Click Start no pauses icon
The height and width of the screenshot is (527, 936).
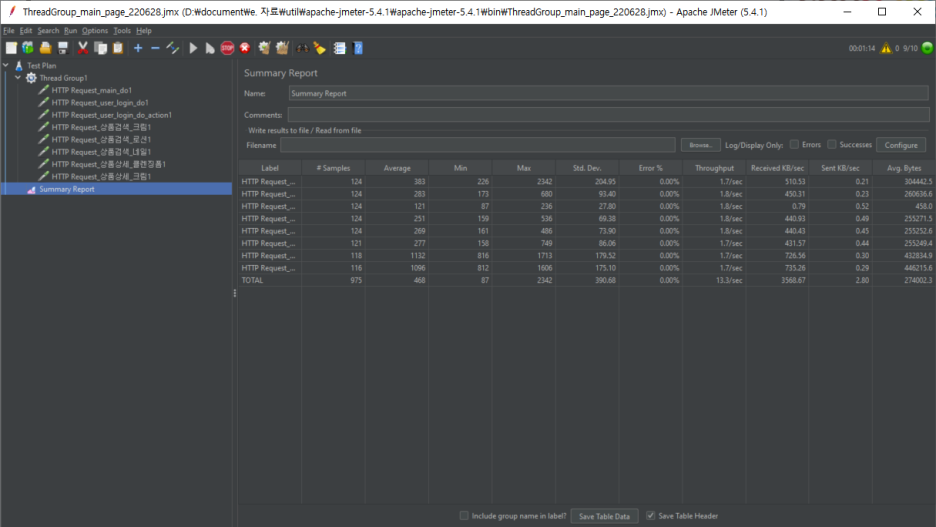(x=210, y=48)
